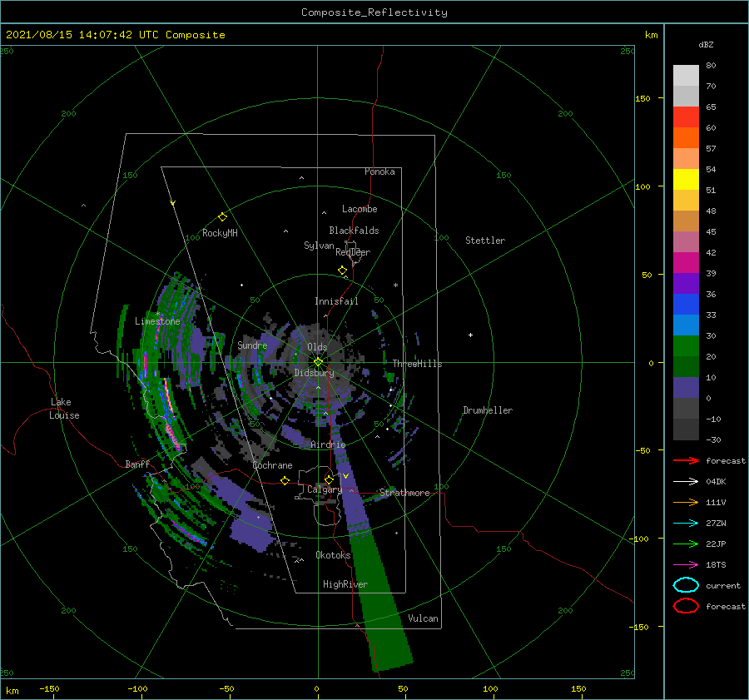Click the Innisfail label on map
The image size is (749, 700).
tap(336, 301)
